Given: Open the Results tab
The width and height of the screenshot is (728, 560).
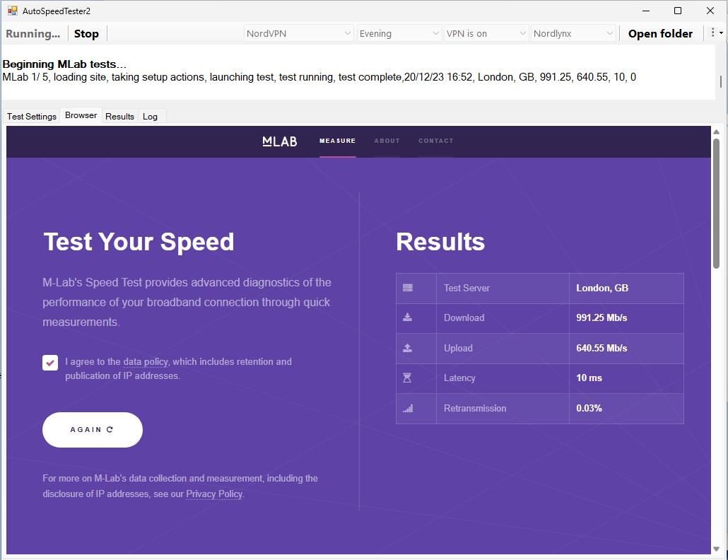Looking at the screenshot, I should (119, 117).
